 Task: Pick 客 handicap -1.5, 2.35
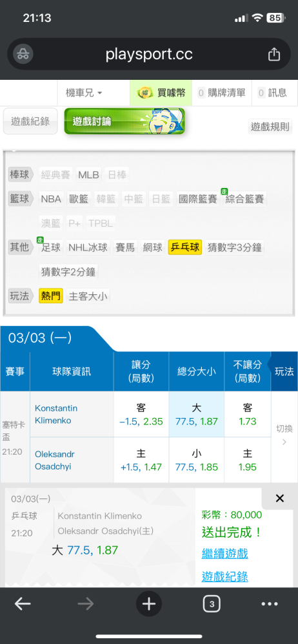(141, 414)
